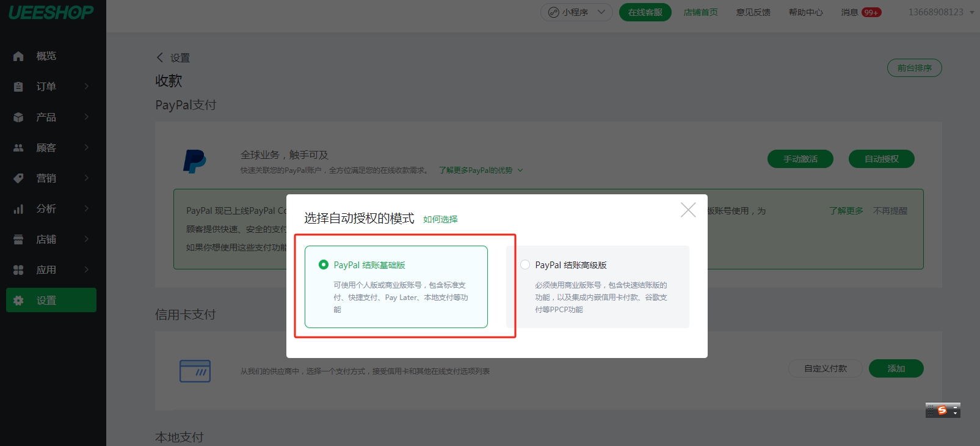Open the 店铺首页 link
The height and width of the screenshot is (446, 980).
point(701,12)
